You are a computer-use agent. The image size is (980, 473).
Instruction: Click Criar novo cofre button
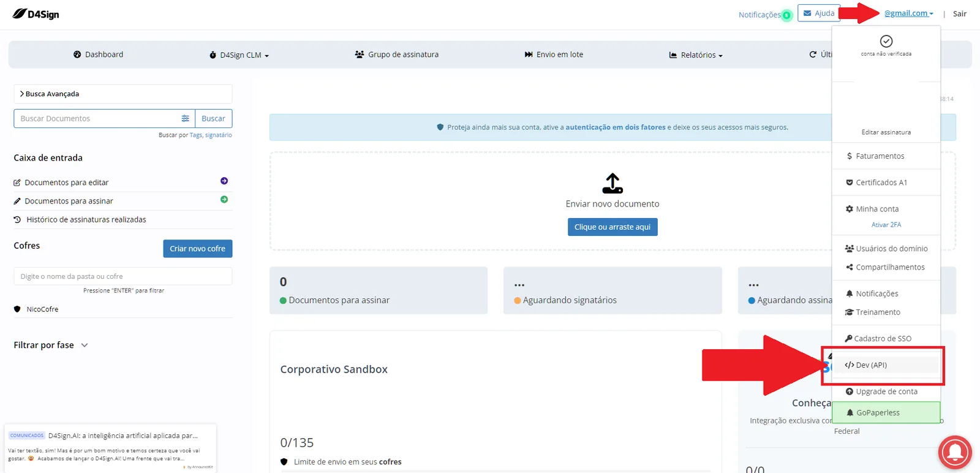coord(197,249)
